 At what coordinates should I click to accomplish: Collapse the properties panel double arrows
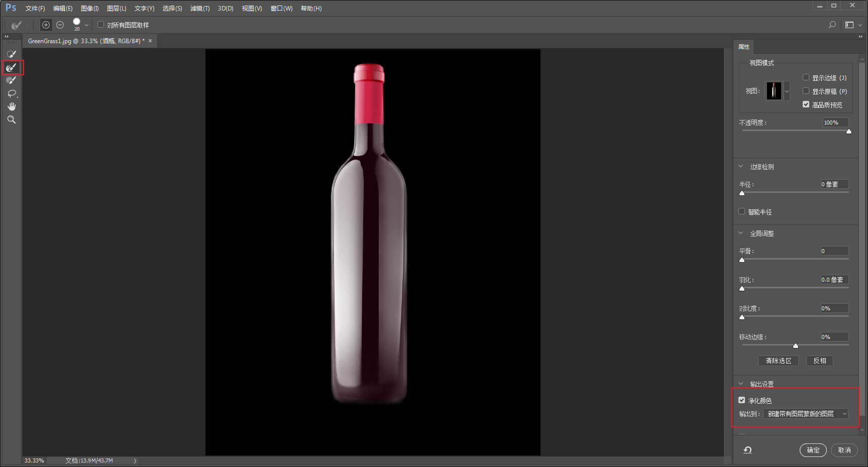pyautogui.click(x=860, y=37)
